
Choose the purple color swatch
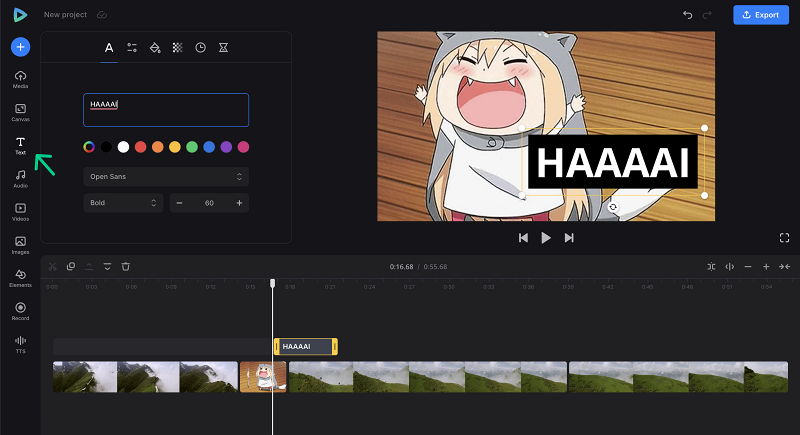[x=226, y=147]
